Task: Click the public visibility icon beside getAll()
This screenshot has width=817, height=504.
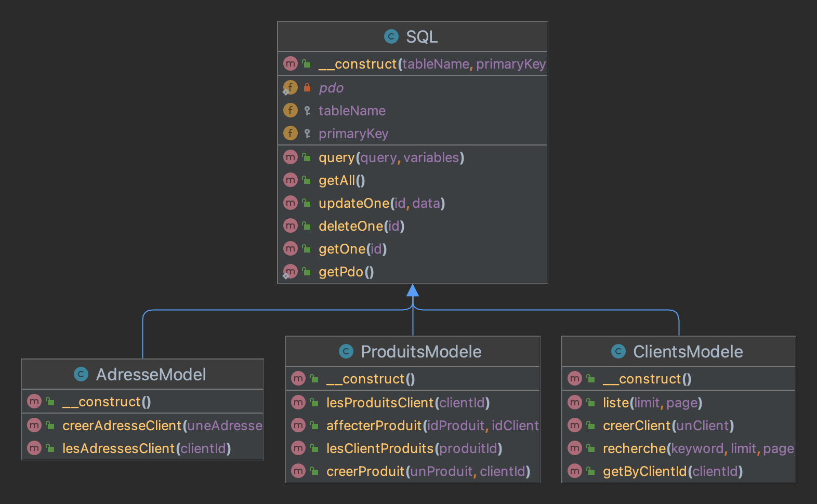Action: [x=307, y=180]
